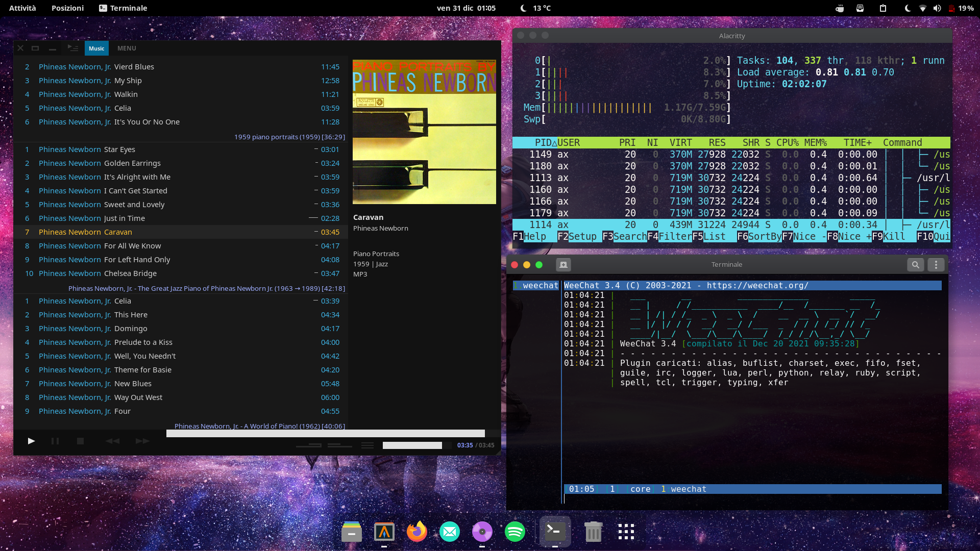Click F9 Kill in htop footer
Screen dimensions: 980x551
point(889,237)
